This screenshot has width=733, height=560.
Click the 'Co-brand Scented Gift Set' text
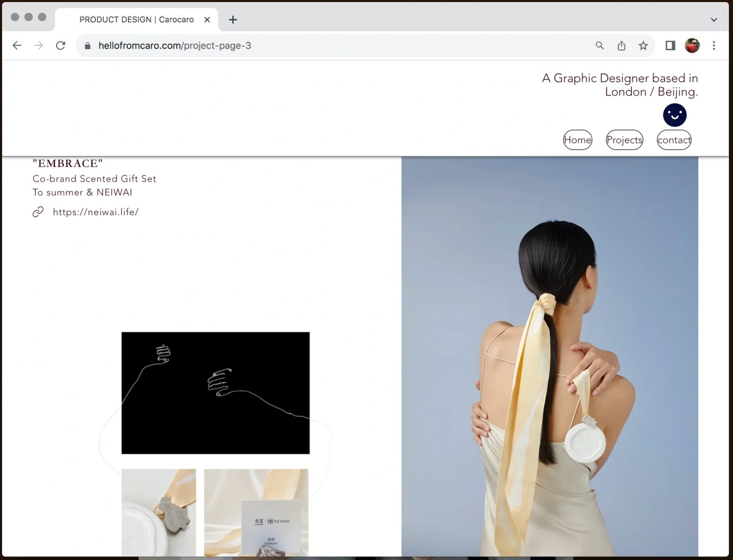click(x=94, y=179)
